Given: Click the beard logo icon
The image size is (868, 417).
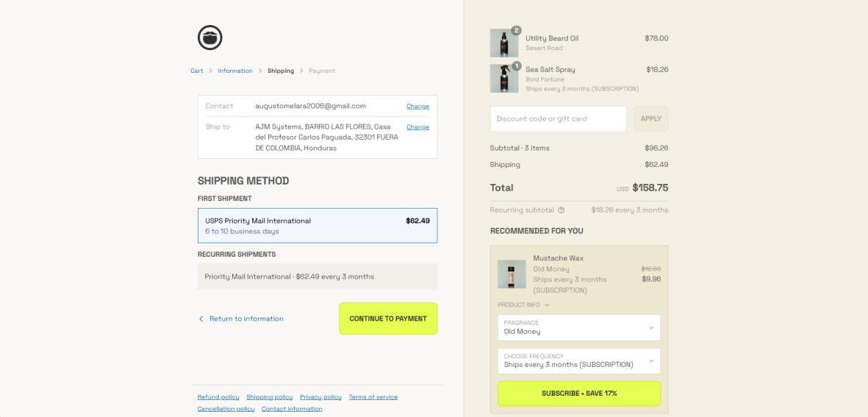Looking at the screenshot, I should pos(209,38).
